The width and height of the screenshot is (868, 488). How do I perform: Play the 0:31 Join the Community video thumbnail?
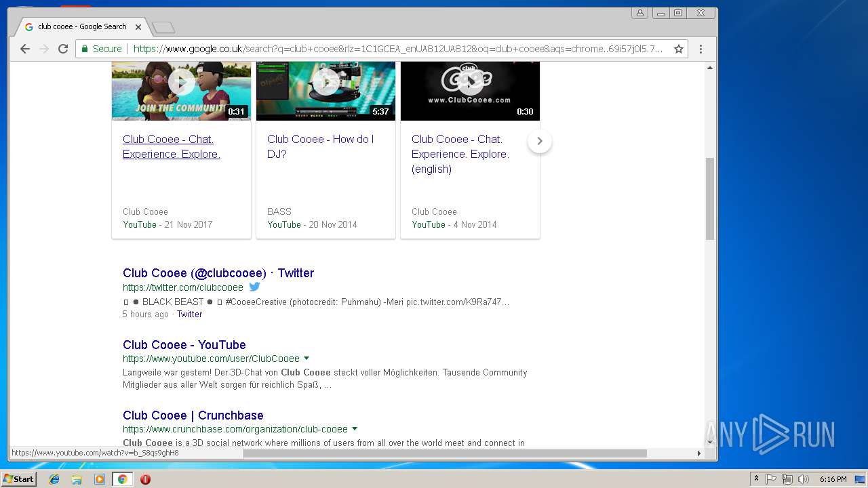click(x=181, y=91)
